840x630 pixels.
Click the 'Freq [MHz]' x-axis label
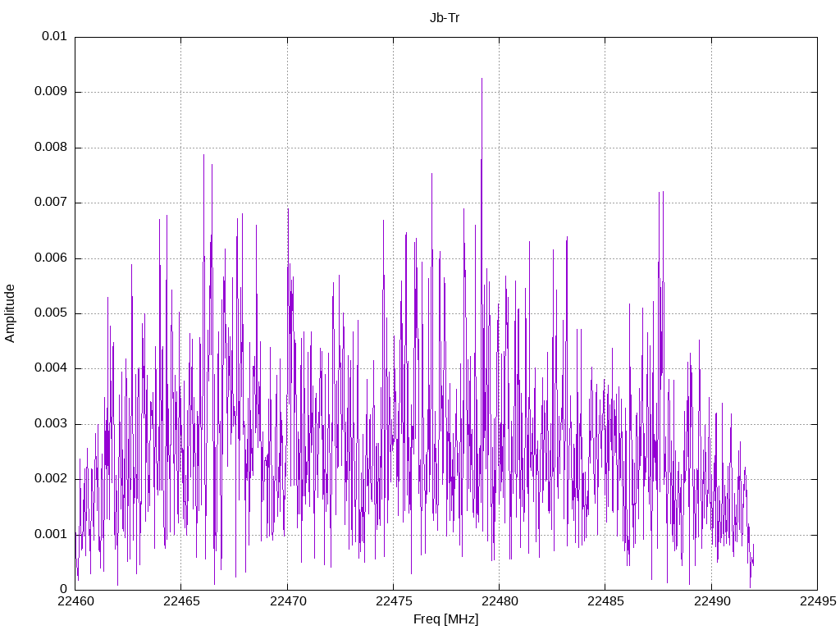tap(445, 619)
